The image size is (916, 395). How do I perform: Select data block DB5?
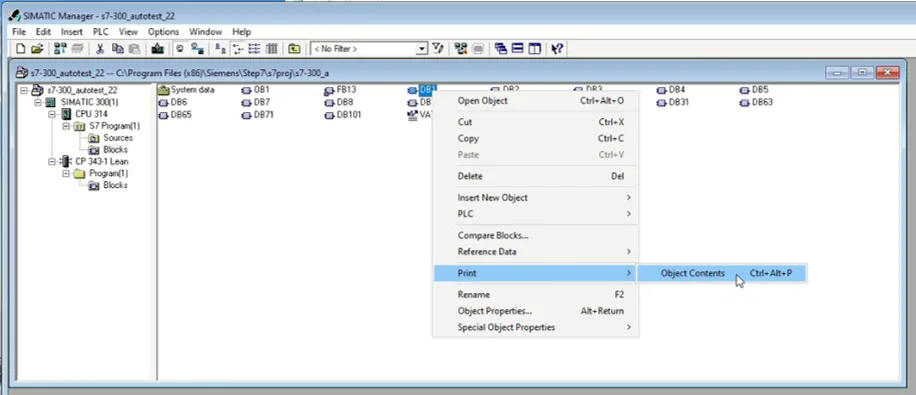(x=754, y=90)
